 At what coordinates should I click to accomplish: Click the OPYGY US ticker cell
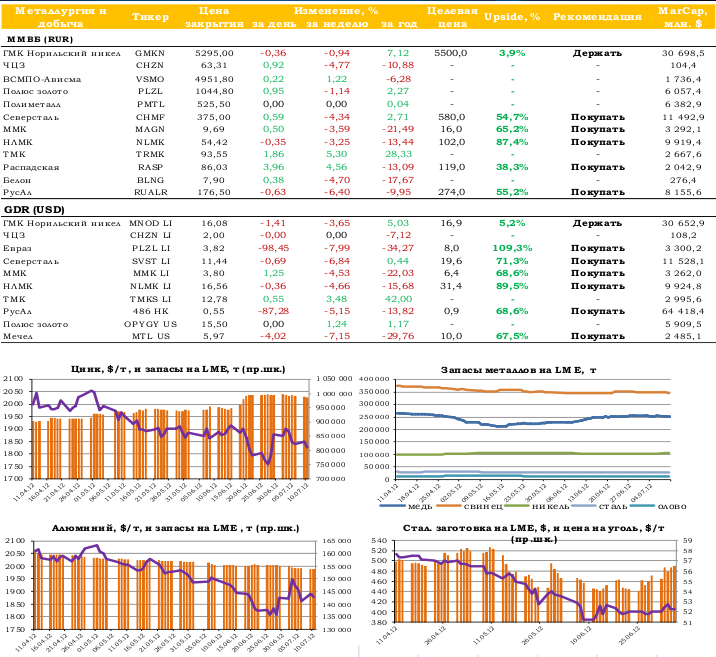(150, 324)
